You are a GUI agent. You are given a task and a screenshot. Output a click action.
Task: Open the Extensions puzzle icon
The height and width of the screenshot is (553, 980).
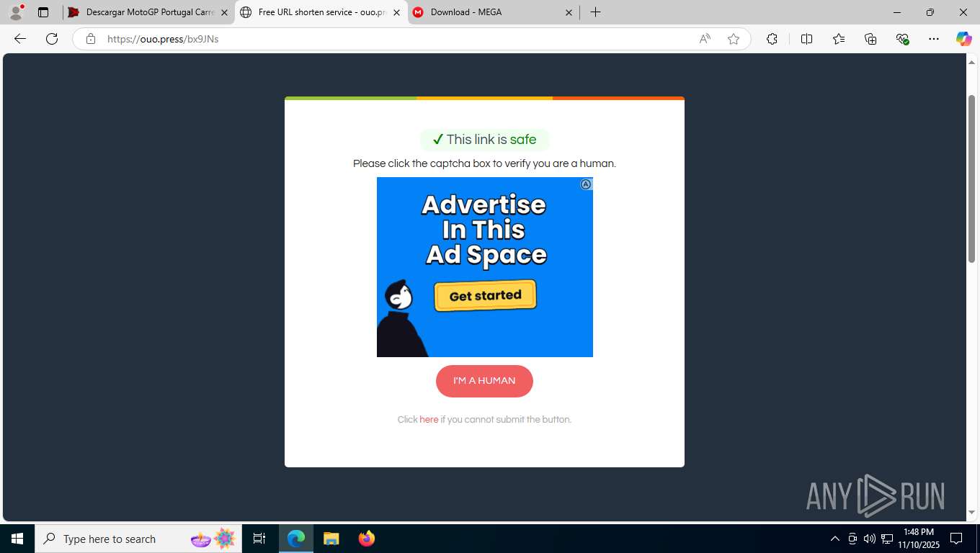(x=772, y=39)
